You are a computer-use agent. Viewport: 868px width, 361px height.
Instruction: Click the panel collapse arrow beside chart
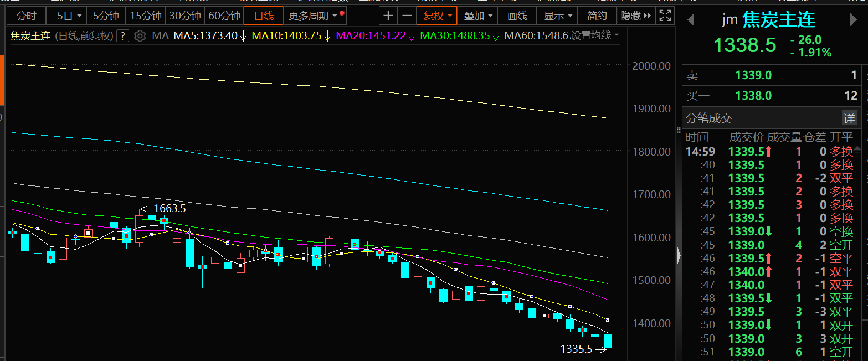point(679,255)
